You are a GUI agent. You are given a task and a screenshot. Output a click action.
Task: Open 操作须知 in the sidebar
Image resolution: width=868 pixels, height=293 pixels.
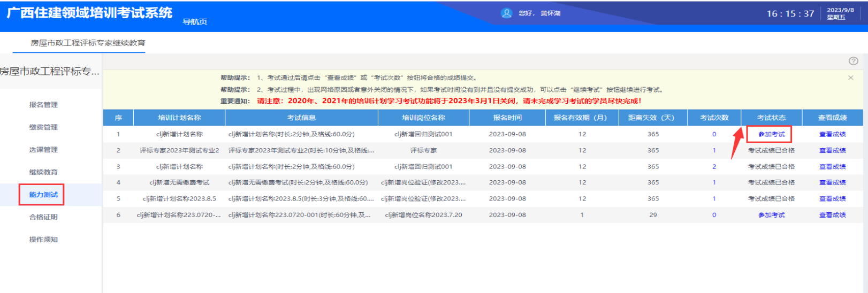coord(43,240)
